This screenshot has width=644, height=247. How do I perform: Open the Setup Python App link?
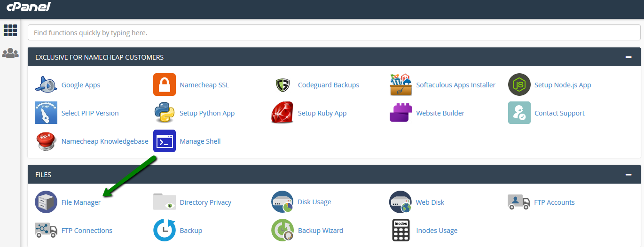207,113
